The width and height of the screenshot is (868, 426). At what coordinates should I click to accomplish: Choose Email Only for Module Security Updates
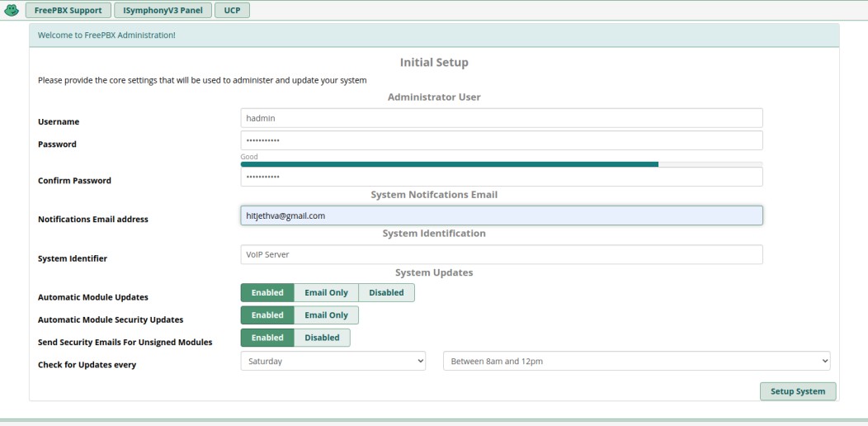coord(326,315)
